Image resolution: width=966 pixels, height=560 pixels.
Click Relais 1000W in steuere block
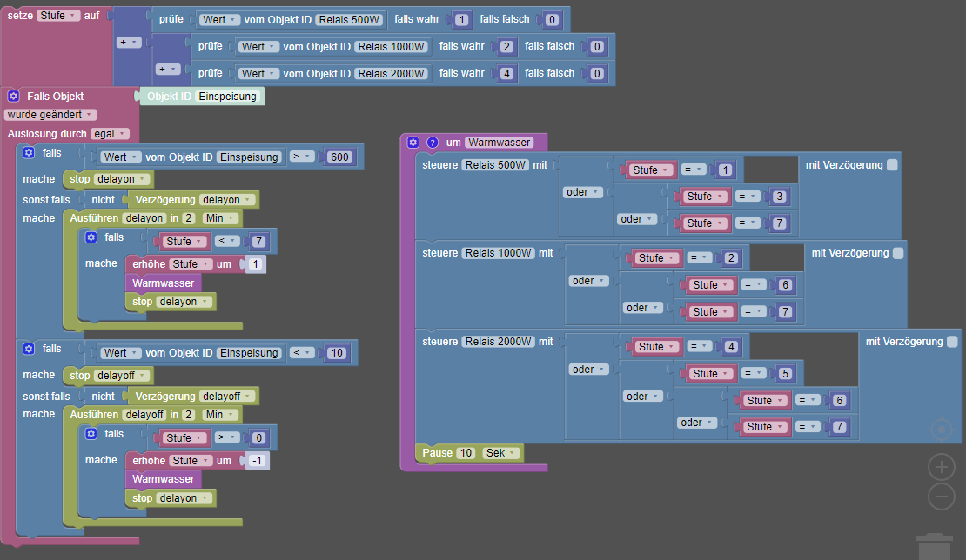499,253
